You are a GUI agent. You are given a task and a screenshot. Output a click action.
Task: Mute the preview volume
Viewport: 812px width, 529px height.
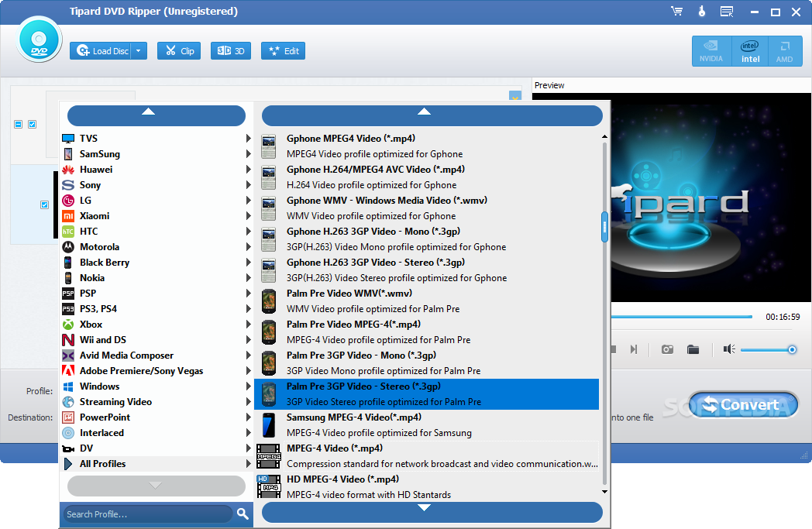pyautogui.click(x=729, y=349)
